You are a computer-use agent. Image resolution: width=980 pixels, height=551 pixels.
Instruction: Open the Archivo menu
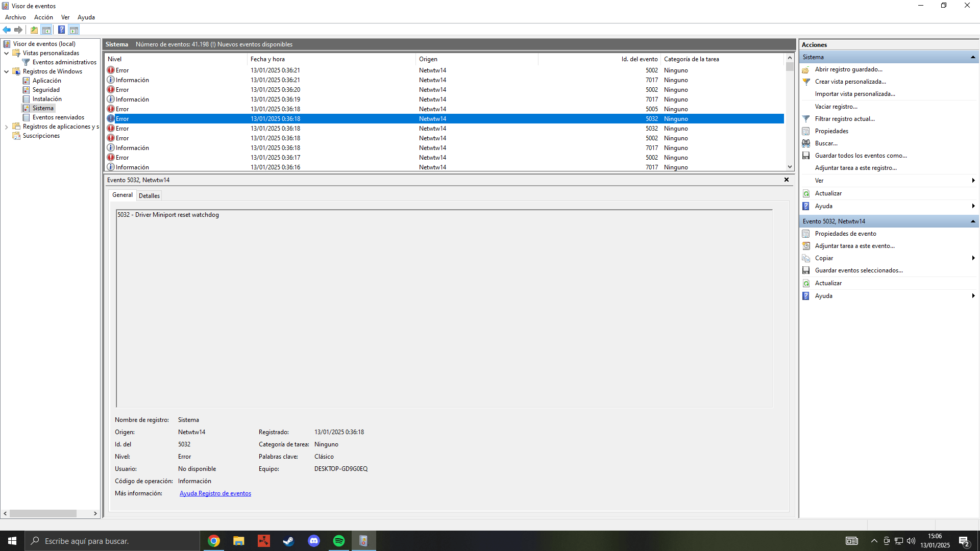tap(15, 17)
